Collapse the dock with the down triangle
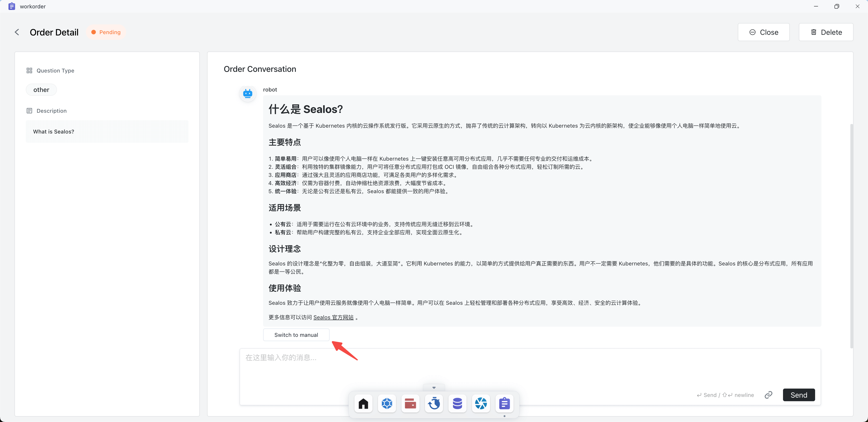The width and height of the screenshot is (868, 422). tap(434, 388)
